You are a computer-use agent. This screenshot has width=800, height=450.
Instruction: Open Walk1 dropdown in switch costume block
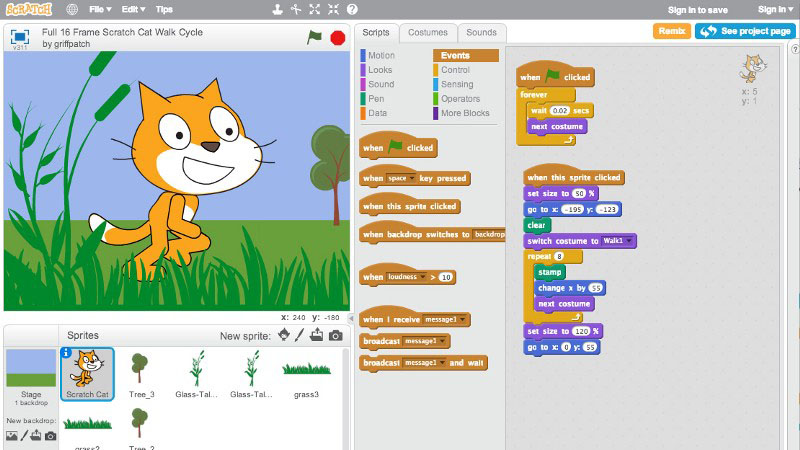[617, 241]
